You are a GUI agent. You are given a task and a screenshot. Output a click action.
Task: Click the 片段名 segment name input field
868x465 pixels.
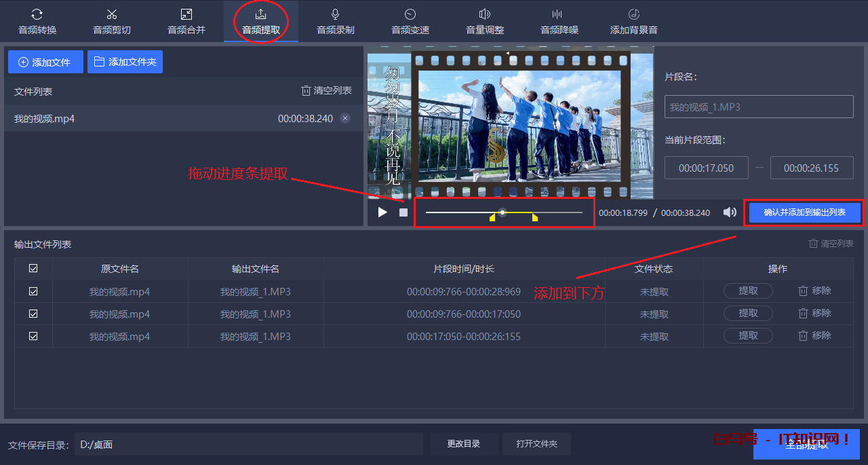pyautogui.click(x=759, y=107)
